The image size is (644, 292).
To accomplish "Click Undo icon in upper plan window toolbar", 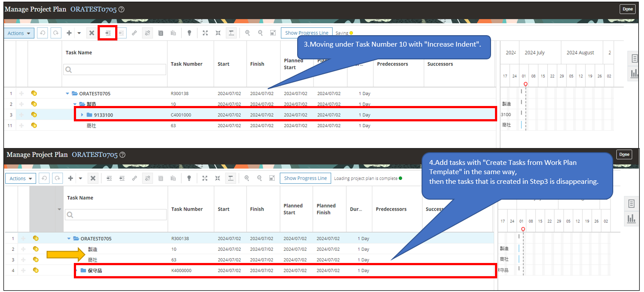I will 42,33.
